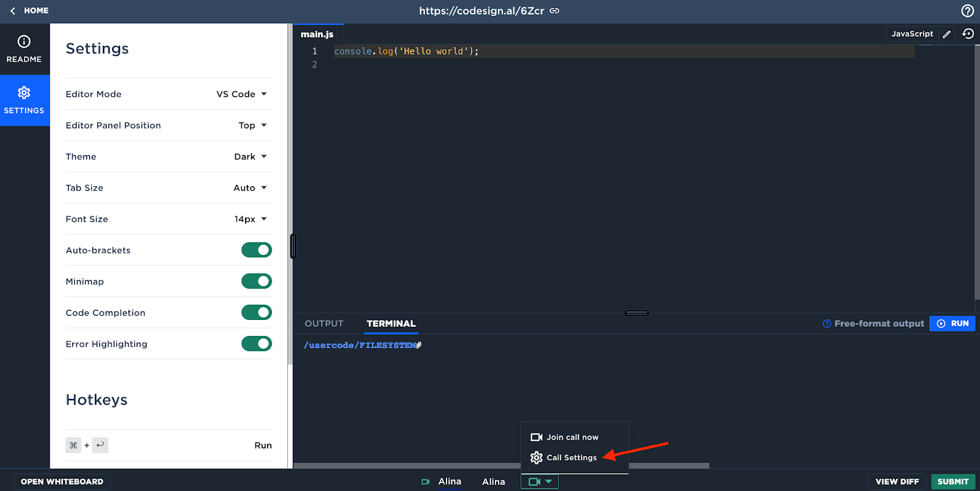980x491 pixels.
Task: Submit the code with SUBMIT button
Action: pos(953,481)
